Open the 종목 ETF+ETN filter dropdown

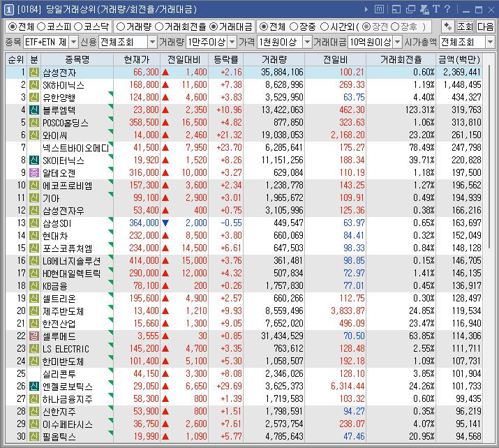tap(73, 42)
